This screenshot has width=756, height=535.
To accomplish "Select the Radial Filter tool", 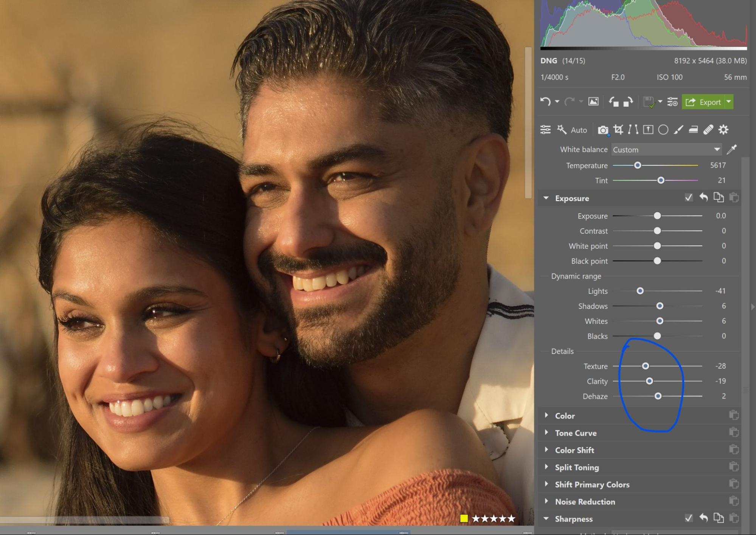I will coord(663,130).
